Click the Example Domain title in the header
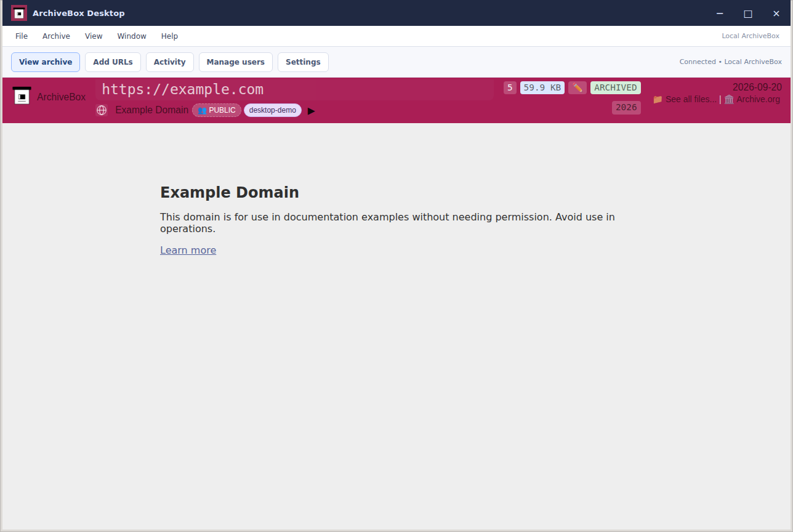The height and width of the screenshot is (532, 793). (152, 110)
